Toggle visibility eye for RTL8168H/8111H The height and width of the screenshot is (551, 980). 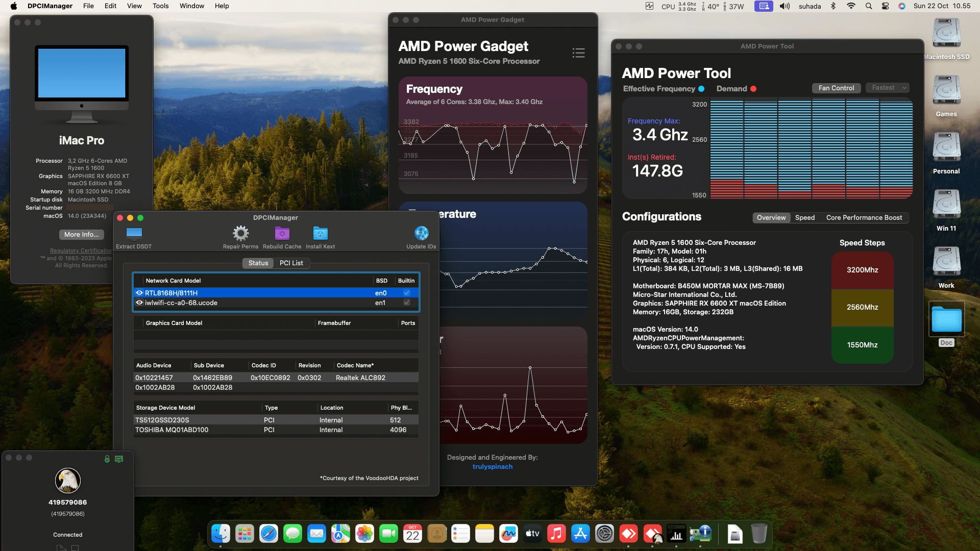[x=139, y=292]
